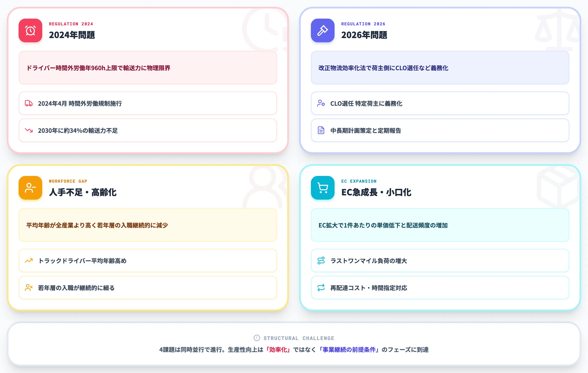This screenshot has height=373, width=588.
Task: Click the purple「事業継続の前提条件」highlighted text
Action: 349,350
